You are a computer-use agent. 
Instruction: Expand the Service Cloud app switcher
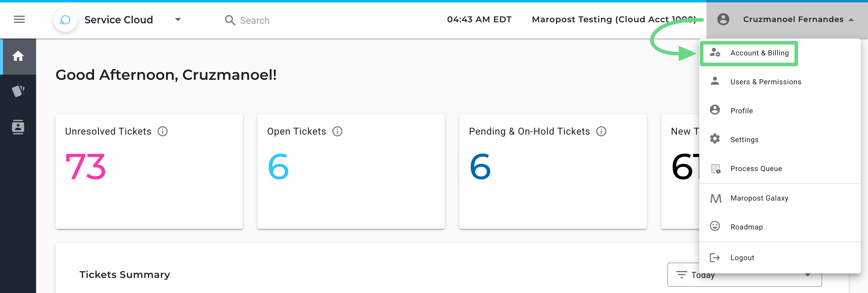(x=178, y=20)
